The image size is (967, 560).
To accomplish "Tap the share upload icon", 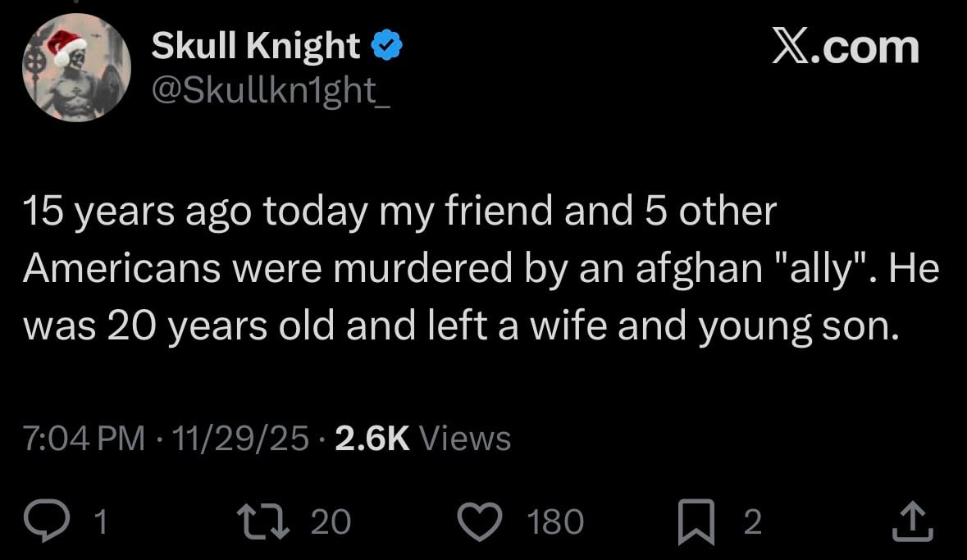I will 912,522.
